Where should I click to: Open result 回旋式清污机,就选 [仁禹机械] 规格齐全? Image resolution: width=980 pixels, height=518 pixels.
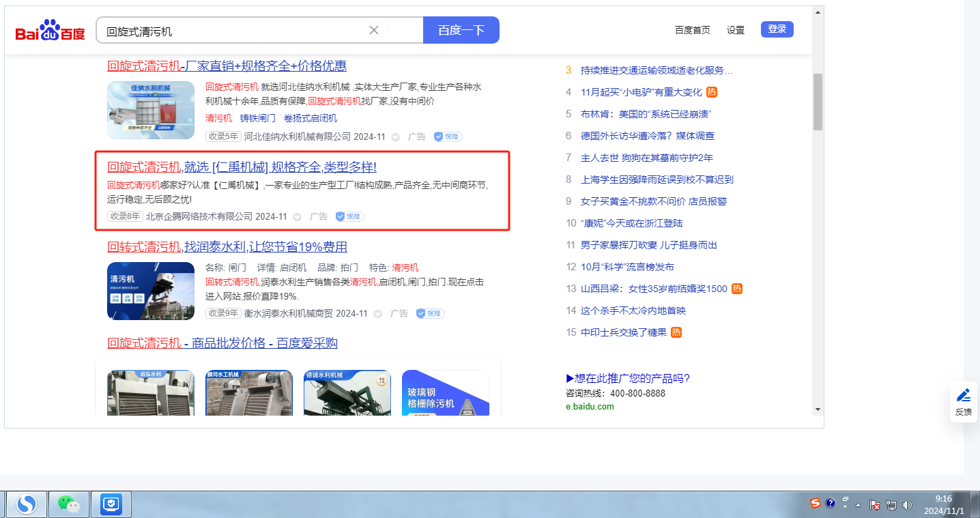coord(242,167)
